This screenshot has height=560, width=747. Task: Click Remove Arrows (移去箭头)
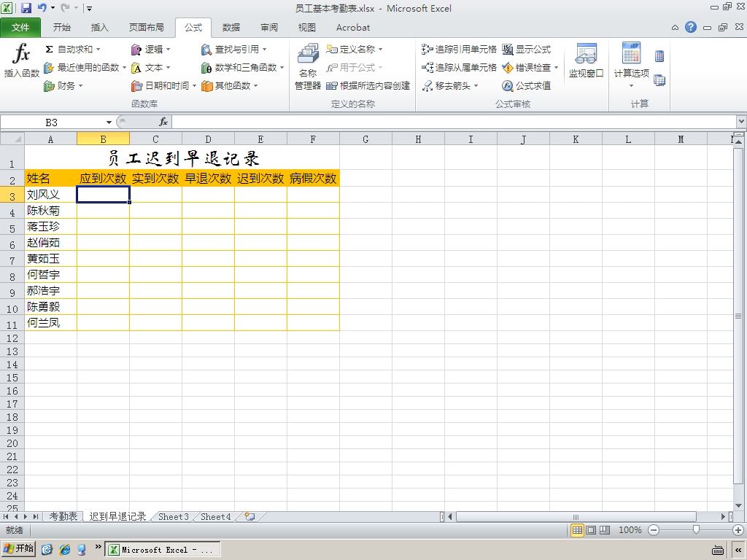[446, 86]
